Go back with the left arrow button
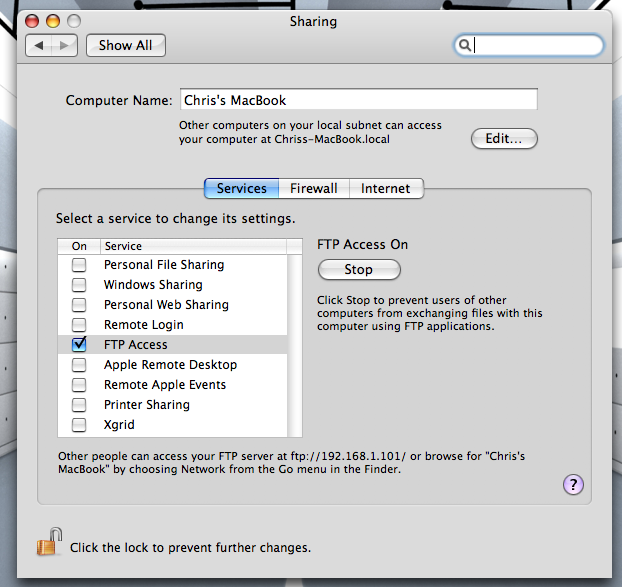Image resolution: width=622 pixels, height=587 pixels. tap(39, 45)
